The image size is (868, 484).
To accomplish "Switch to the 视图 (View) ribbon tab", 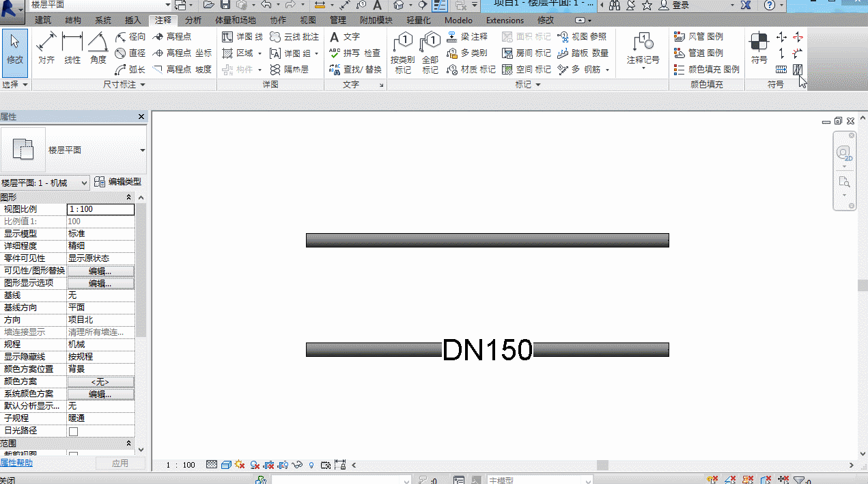I will click(x=308, y=21).
